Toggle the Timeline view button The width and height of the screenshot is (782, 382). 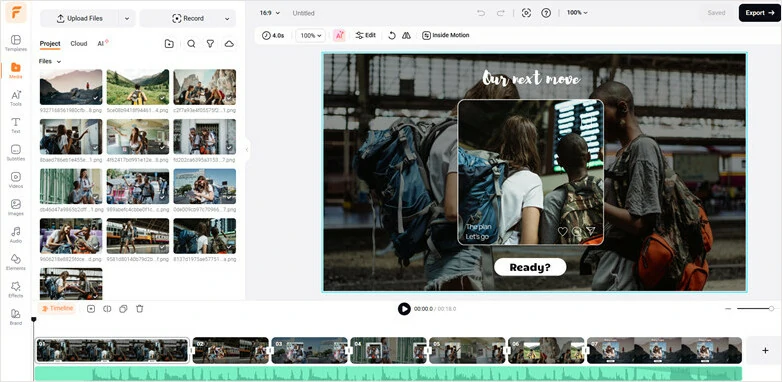click(x=57, y=309)
